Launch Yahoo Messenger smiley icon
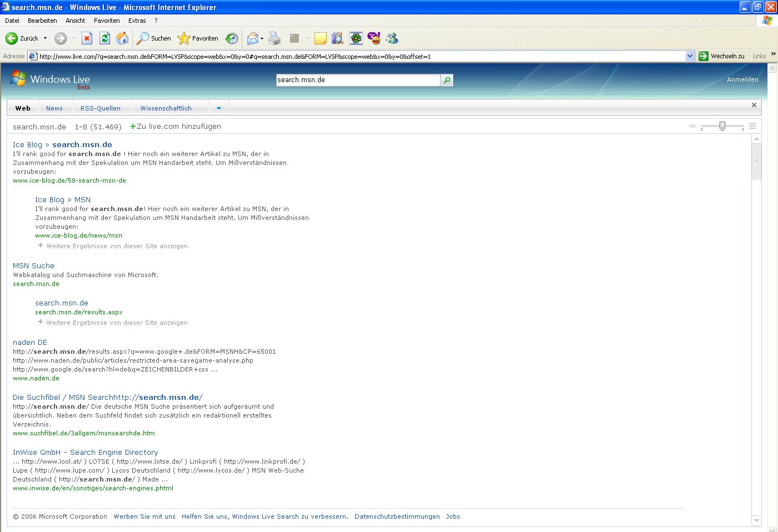The image size is (778, 532). 374,38
